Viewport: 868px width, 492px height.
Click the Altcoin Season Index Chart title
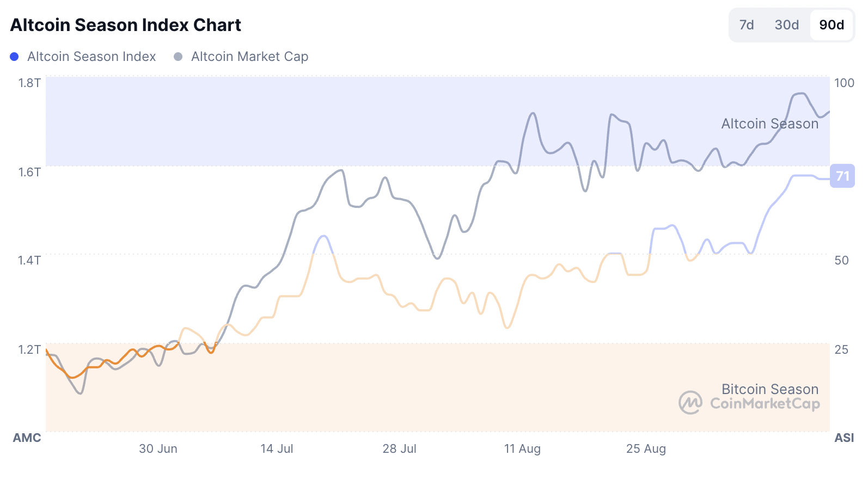tap(126, 24)
